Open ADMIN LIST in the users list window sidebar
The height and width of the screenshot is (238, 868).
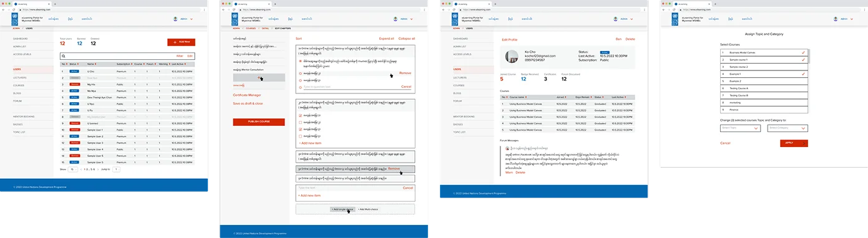pyautogui.click(x=20, y=46)
